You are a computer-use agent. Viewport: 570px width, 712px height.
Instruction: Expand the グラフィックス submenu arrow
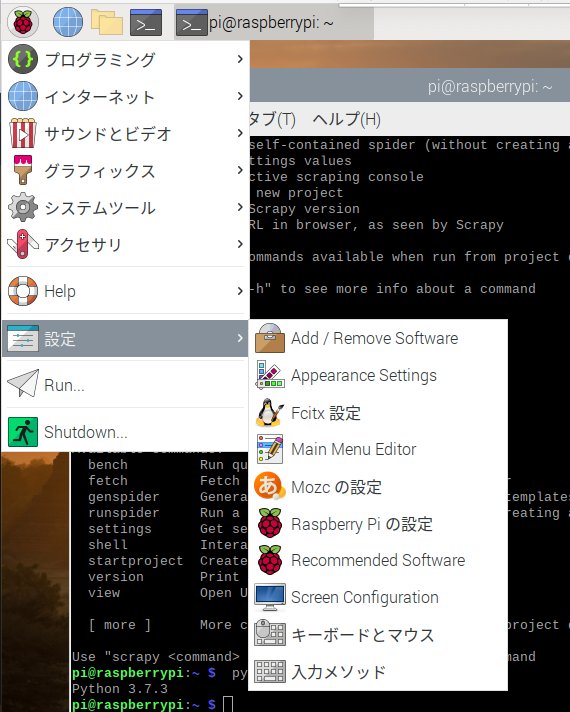coord(240,170)
